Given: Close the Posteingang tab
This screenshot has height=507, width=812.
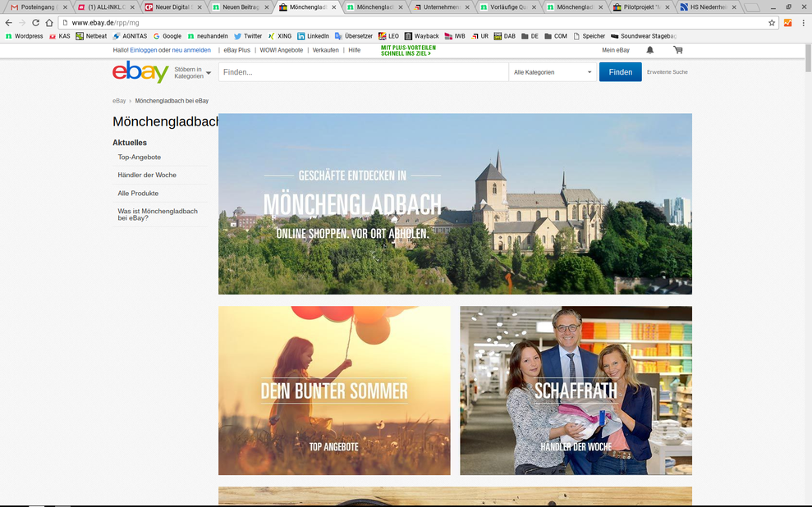Looking at the screenshot, I should [x=65, y=7].
